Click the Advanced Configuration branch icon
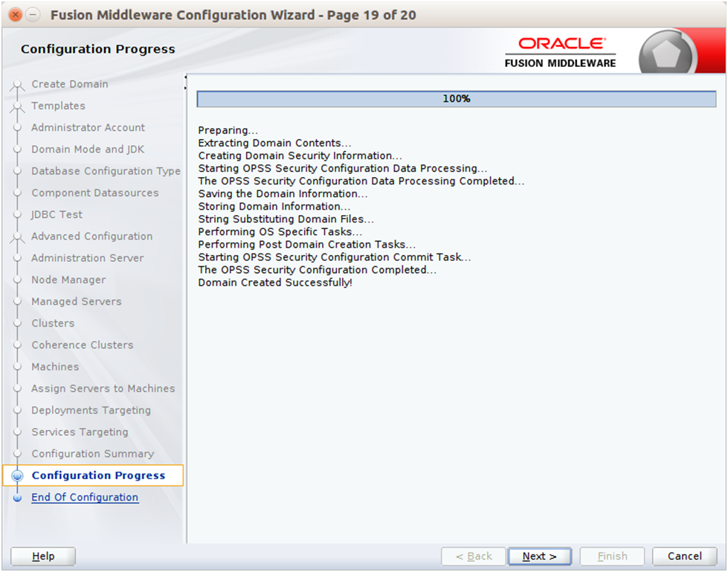The height and width of the screenshot is (572, 728). (x=18, y=237)
